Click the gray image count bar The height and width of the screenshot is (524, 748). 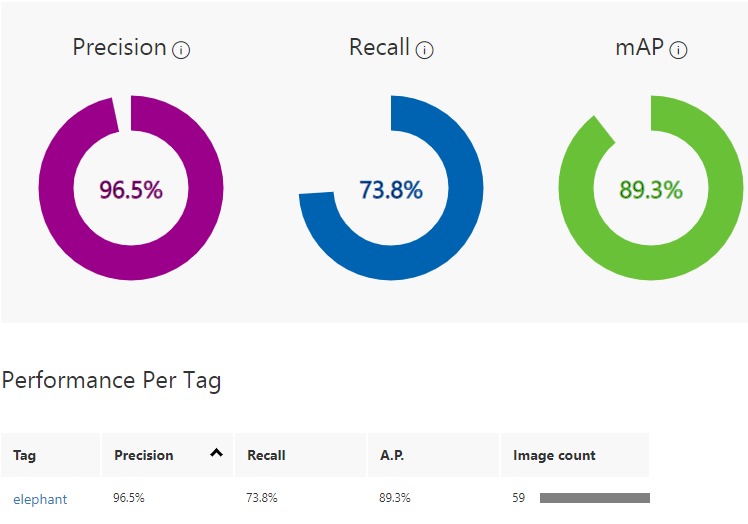[x=595, y=498]
